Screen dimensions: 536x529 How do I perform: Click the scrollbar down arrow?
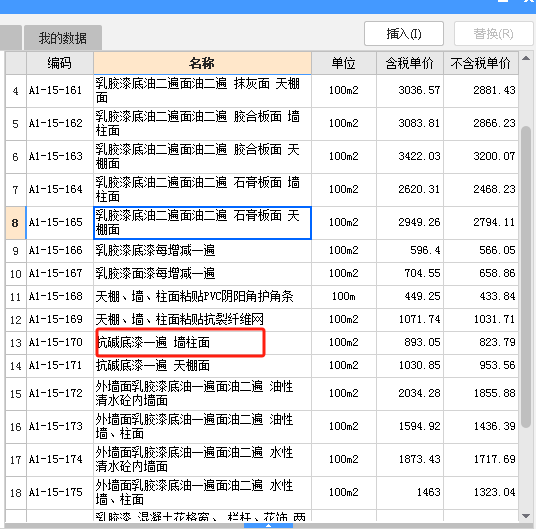coord(526,516)
